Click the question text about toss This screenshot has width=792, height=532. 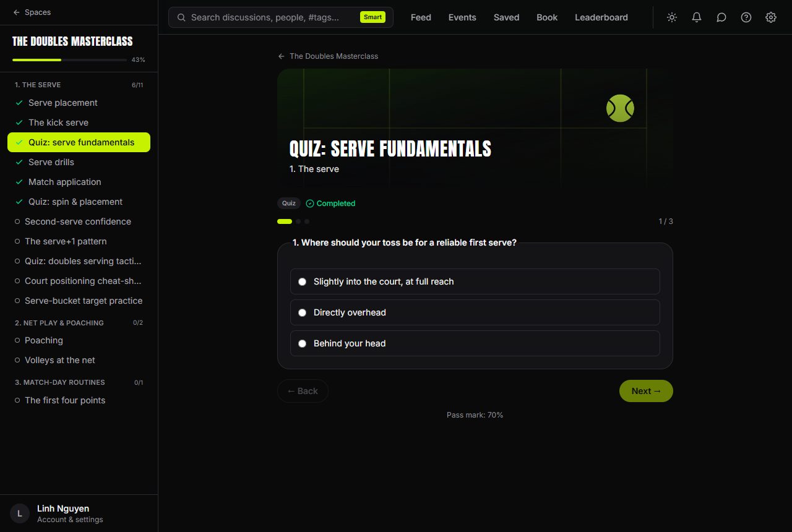(405, 242)
